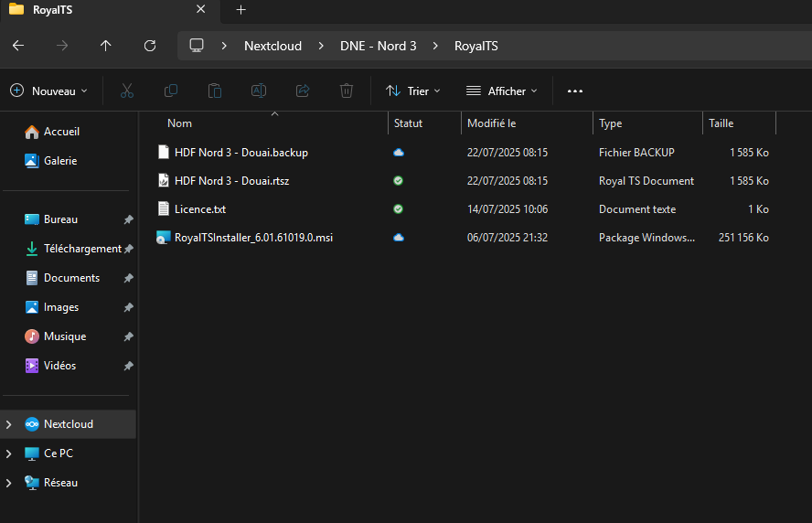Image resolution: width=812 pixels, height=523 pixels.
Task: Click the 251 156 Ko size value
Action: (743, 237)
